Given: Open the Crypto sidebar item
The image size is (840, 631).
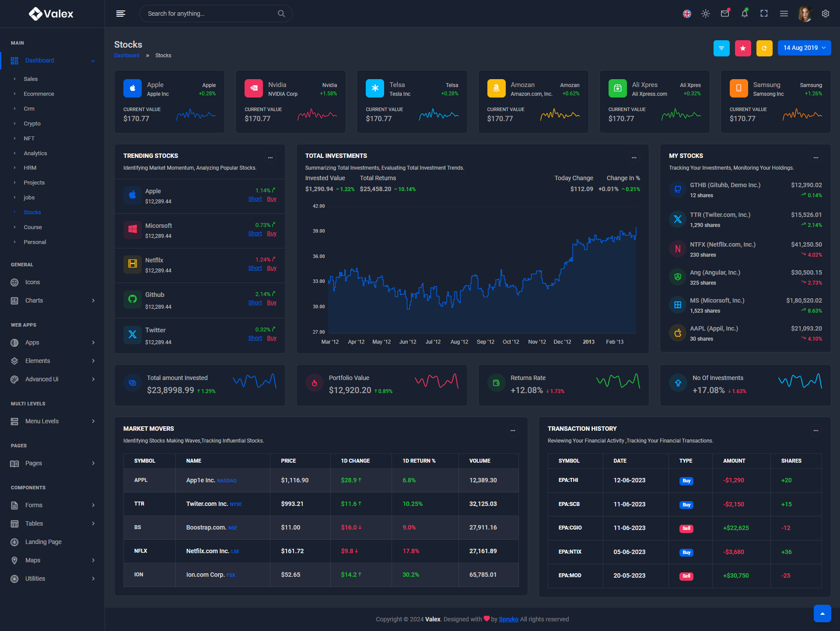Looking at the screenshot, I should pos(32,124).
